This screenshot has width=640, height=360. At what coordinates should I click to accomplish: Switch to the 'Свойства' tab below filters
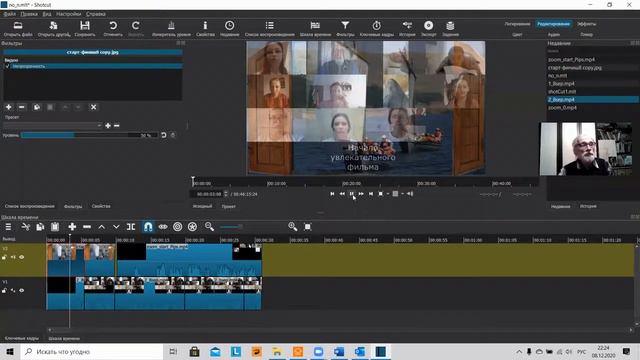coord(101,206)
